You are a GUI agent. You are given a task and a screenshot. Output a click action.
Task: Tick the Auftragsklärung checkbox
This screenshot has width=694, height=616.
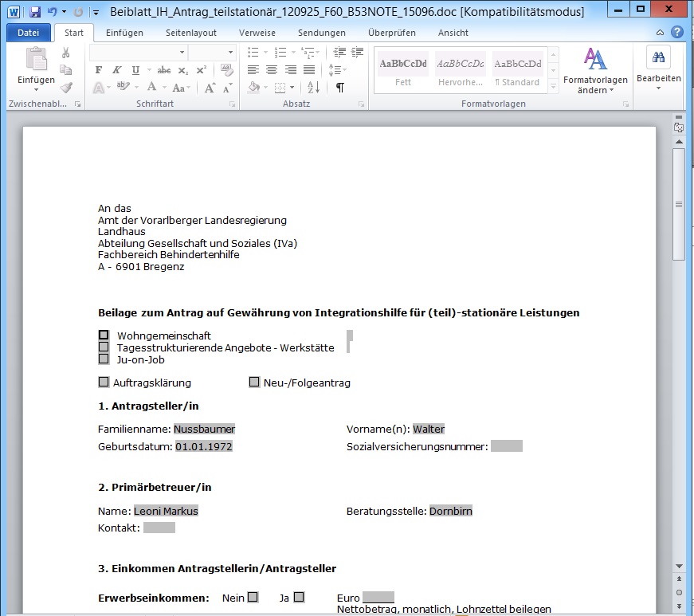(x=104, y=382)
